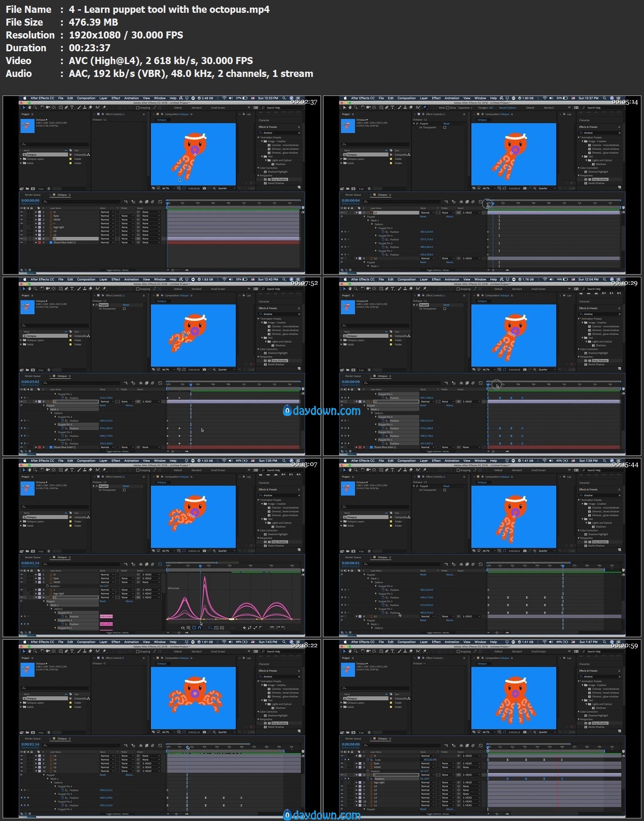Image resolution: width=644 pixels, height=821 pixels.
Task: Open the L1 parent 3. HEAD dropdown in 00:15:44
Action: coord(471,616)
